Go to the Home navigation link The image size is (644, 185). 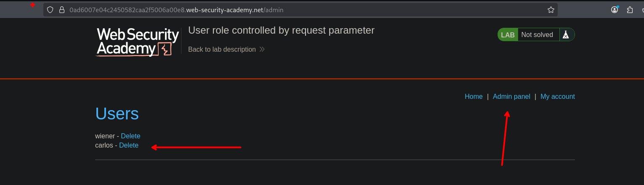[474, 97]
